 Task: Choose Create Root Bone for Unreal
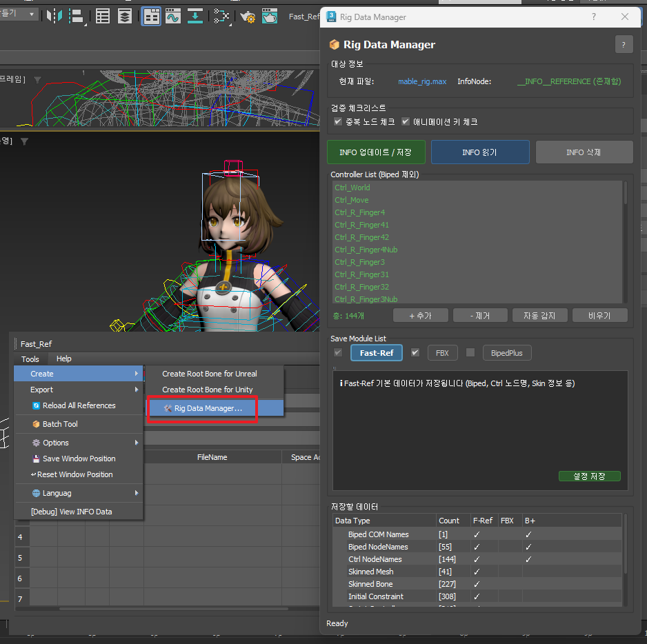pyautogui.click(x=210, y=374)
